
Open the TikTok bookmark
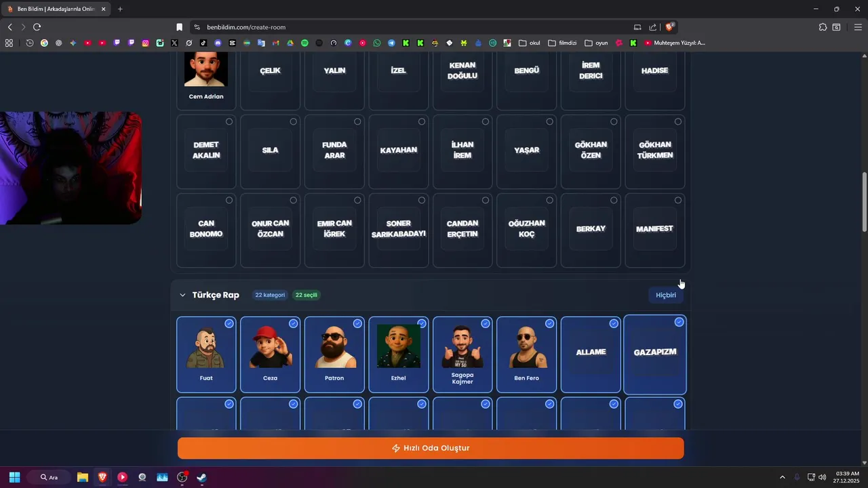click(x=203, y=43)
